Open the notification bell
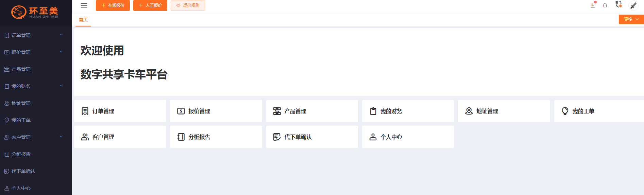This screenshot has width=644, height=195. 605,5
